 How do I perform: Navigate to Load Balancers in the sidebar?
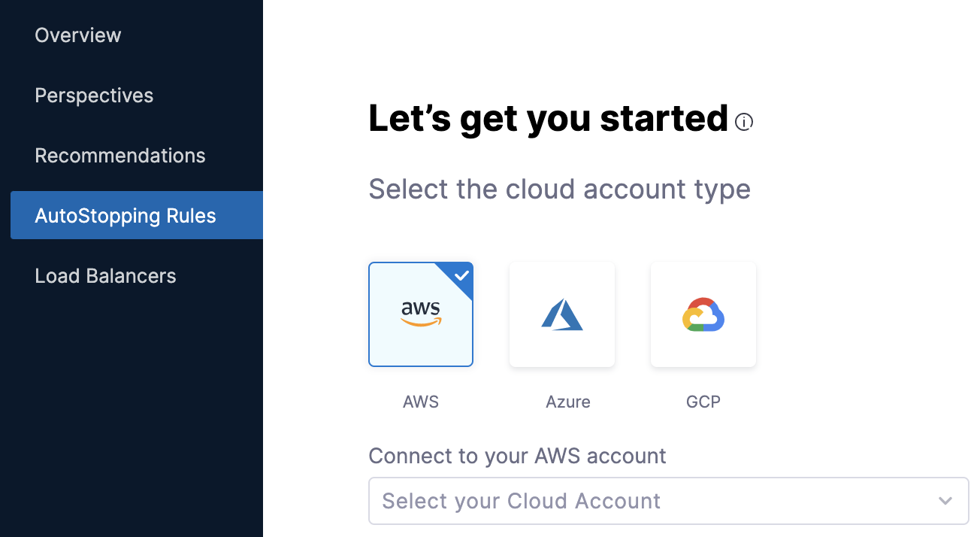tap(105, 276)
